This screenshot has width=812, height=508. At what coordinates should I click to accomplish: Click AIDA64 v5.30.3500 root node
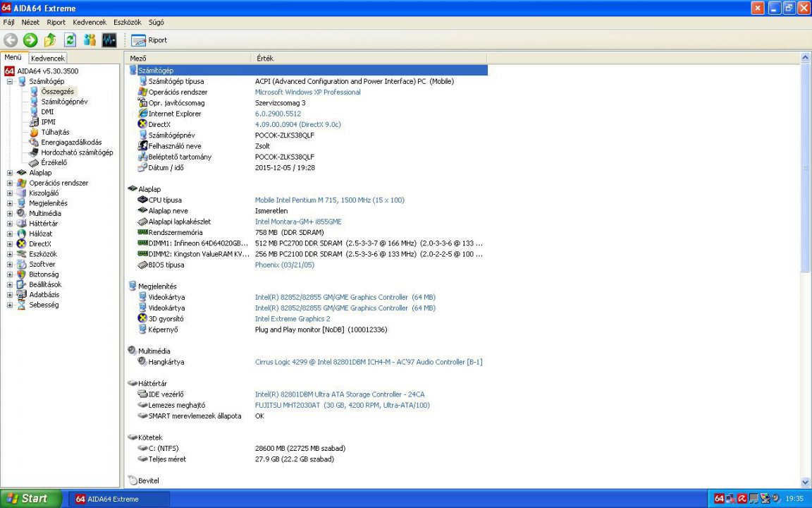coord(48,71)
